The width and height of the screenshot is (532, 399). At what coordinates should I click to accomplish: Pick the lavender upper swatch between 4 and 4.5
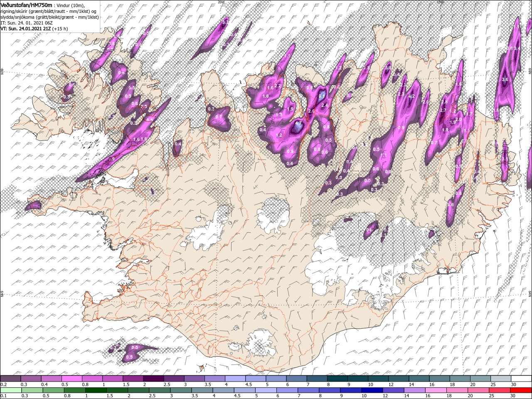[x=235, y=379]
